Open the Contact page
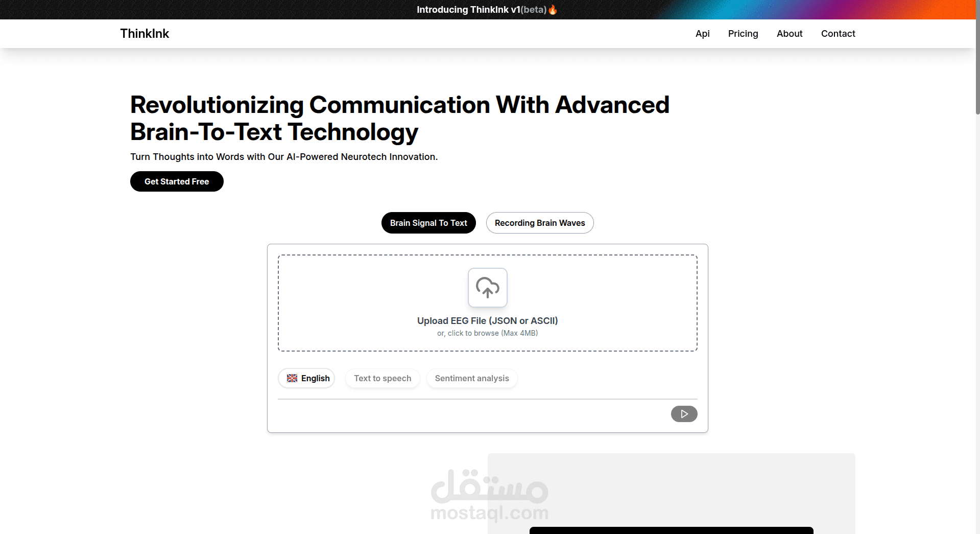Screen dimensions: 980x534 (x=838, y=34)
